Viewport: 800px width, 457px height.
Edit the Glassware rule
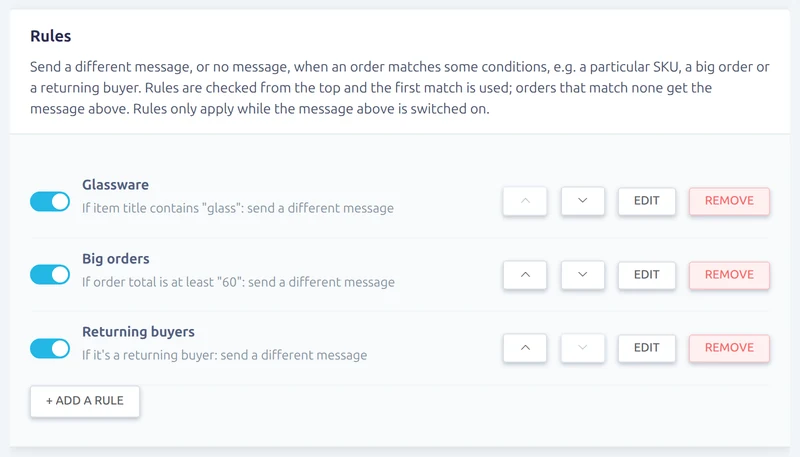(646, 201)
